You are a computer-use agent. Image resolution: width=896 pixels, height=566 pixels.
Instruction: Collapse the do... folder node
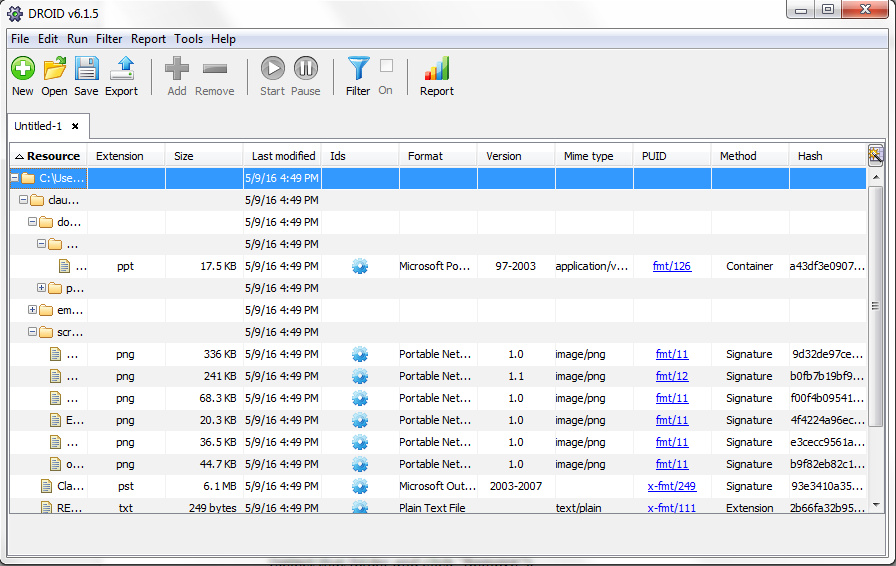[x=33, y=221]
